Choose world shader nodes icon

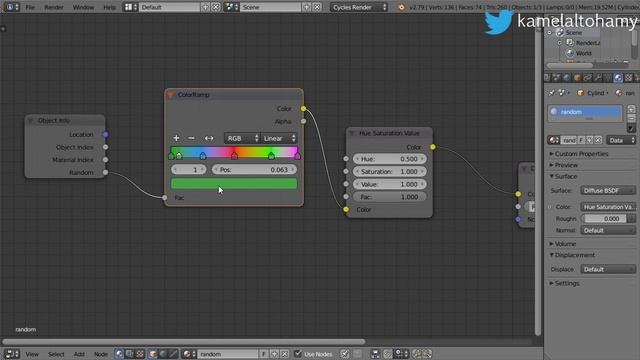click(163, 354)
